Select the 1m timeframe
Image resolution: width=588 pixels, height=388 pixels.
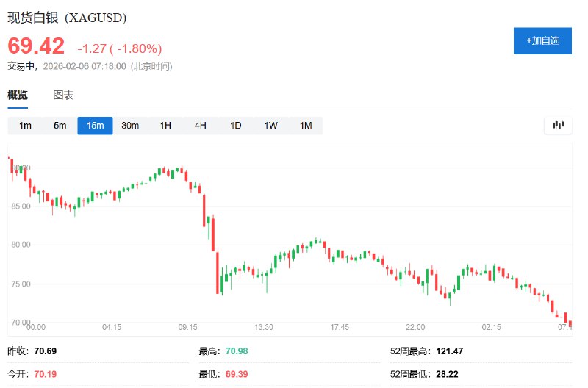click(25, 126)
